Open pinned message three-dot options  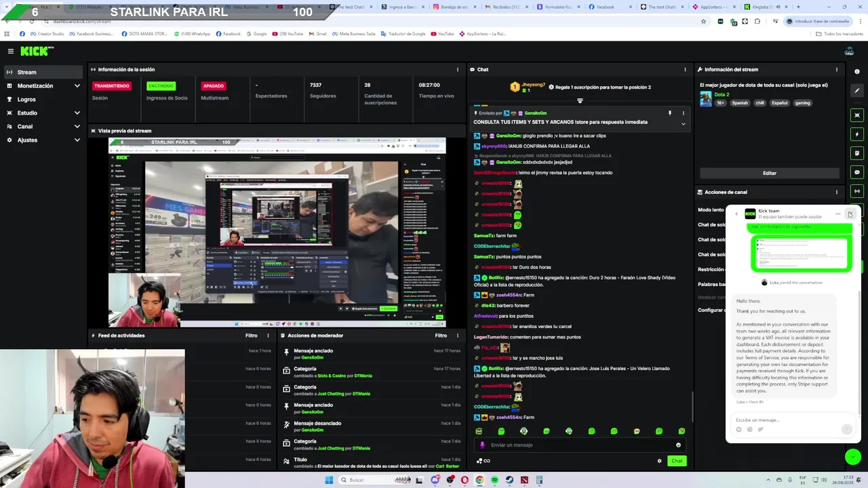pyautogui.click(x=683, y=113)
